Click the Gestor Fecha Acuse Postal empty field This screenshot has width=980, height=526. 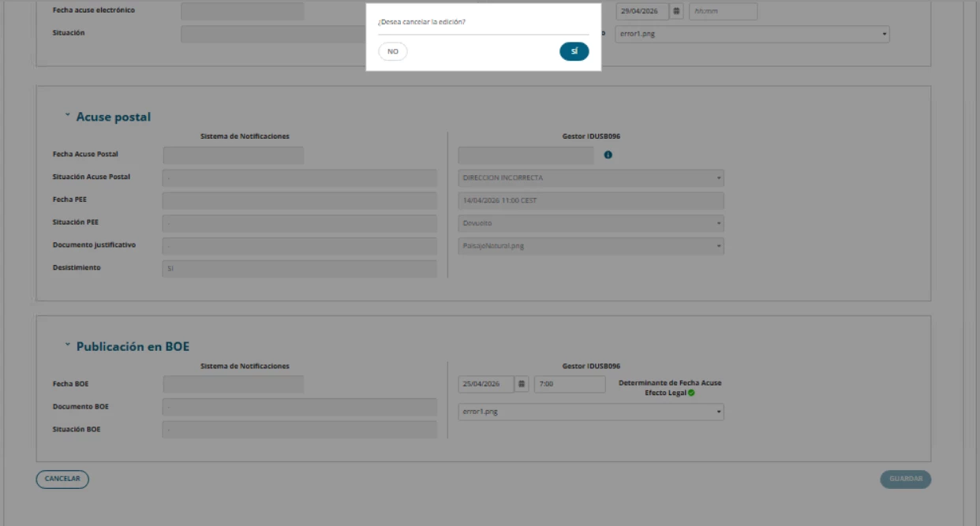pos(526,155)
